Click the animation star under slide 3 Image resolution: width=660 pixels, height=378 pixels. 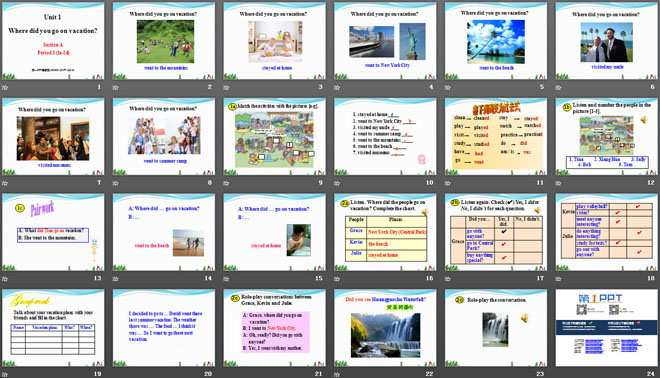point(226,88)
